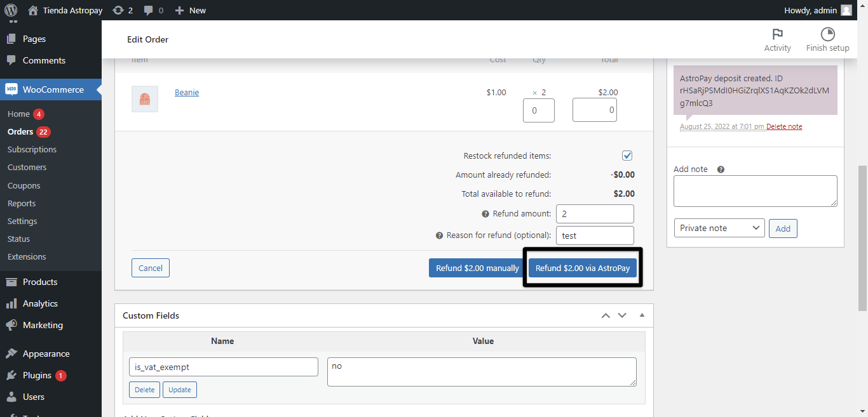Focus the Refund amount field
868x417 pixels.
click(x=595, y=214)
